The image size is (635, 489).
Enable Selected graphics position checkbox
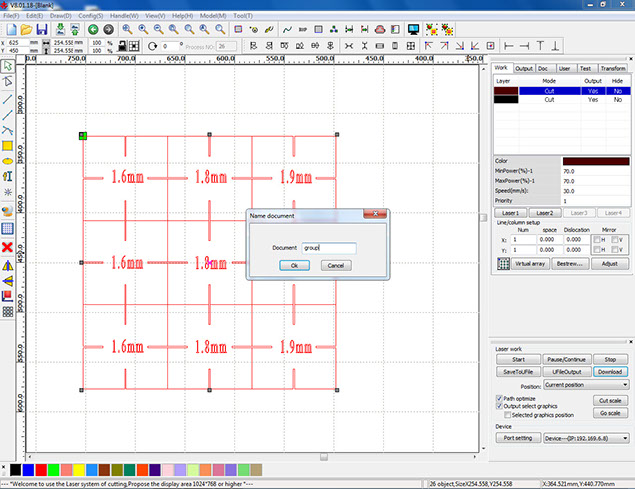(507, 415)
